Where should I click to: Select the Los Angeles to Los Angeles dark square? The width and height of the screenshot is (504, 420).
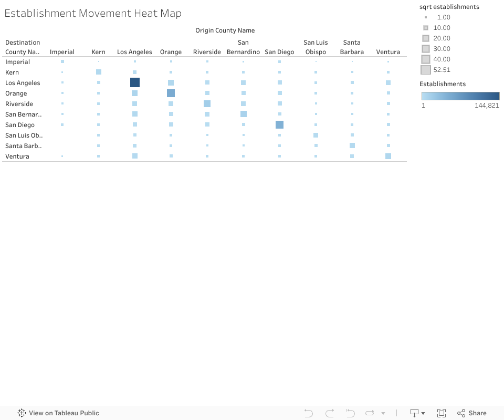135,82
